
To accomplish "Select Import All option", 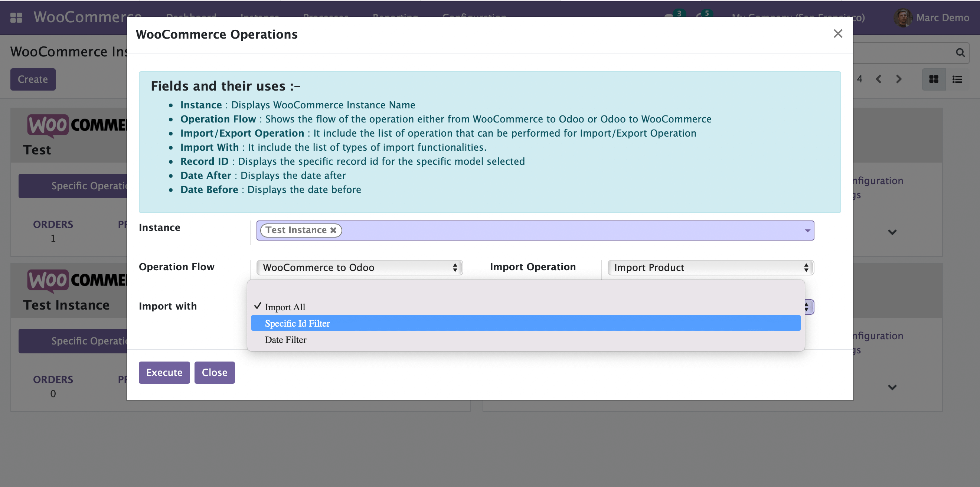I will pos(285,307).
